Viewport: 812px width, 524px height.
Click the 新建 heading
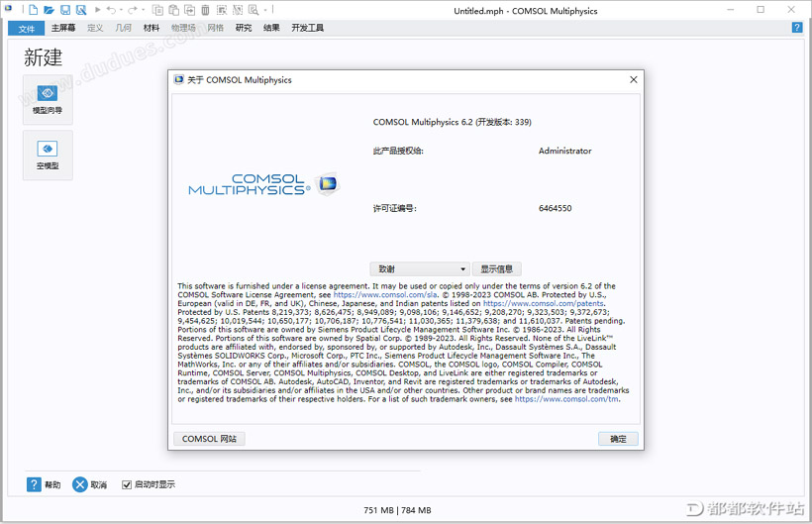pos(43,57)
